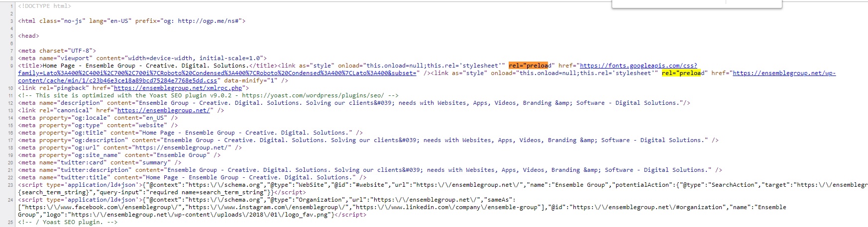The image size is (868, 227).
Task: Click the meta charset="UTF-8" line
Action: (57, 51)
